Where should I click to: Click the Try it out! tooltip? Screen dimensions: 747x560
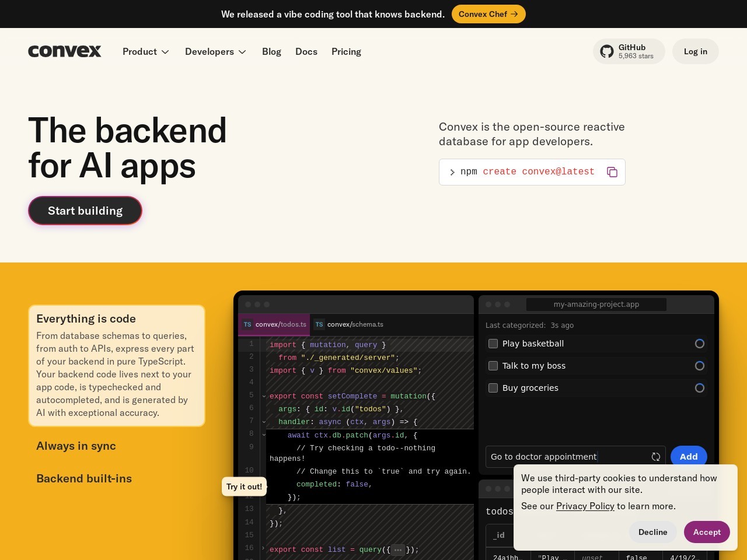tap(244, 487)
